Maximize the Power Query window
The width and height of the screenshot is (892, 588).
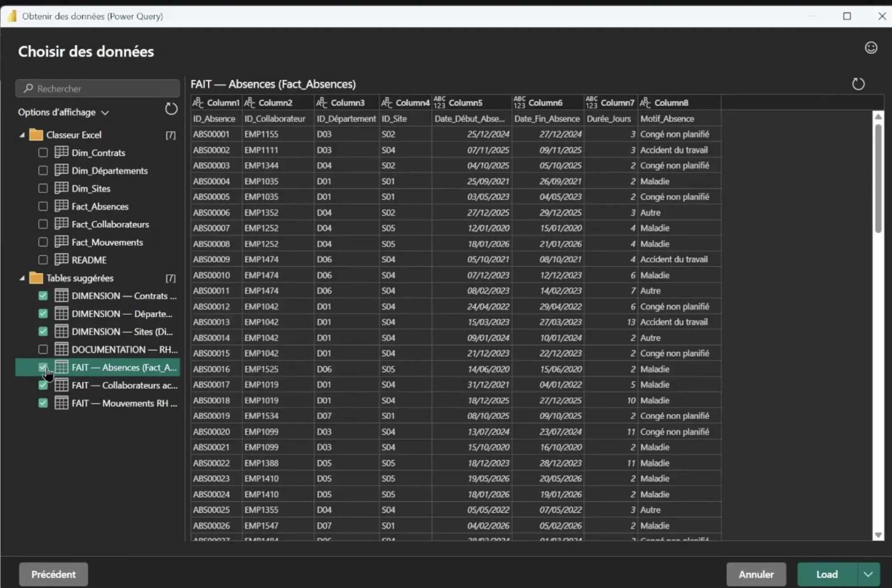tap(847, 16)
